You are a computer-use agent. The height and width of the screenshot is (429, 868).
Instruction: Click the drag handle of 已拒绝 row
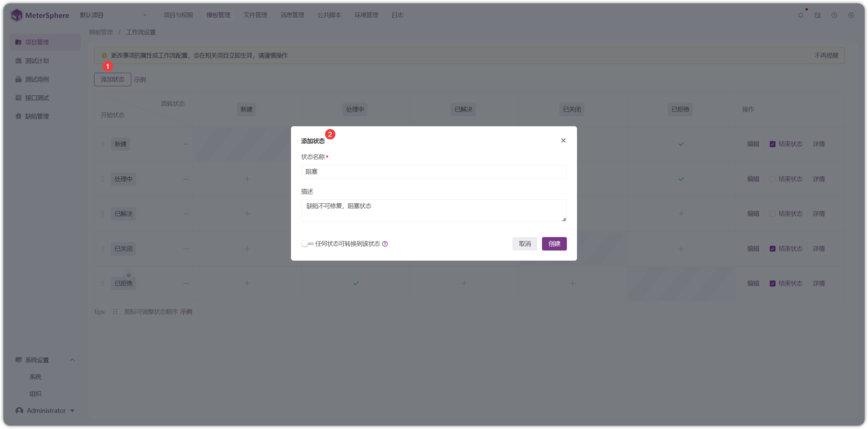point(102,284)
